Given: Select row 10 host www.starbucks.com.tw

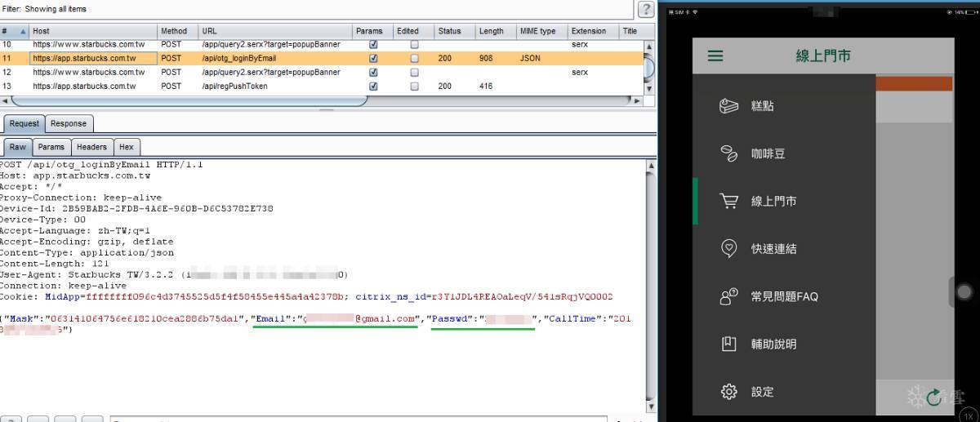Looking at the screenshot, I should point(89,44).
